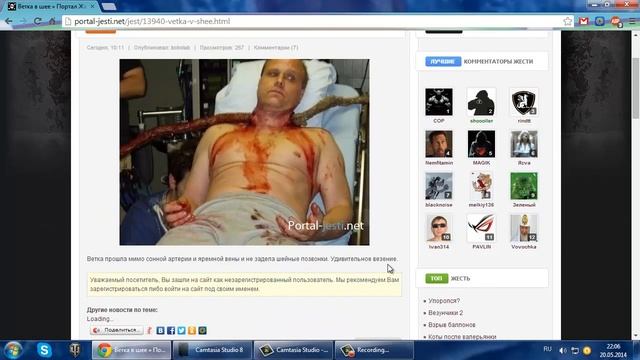This screenshot has width=640, height=360.
Task: Share the post on VKontakte
Action: click(160, 330)
